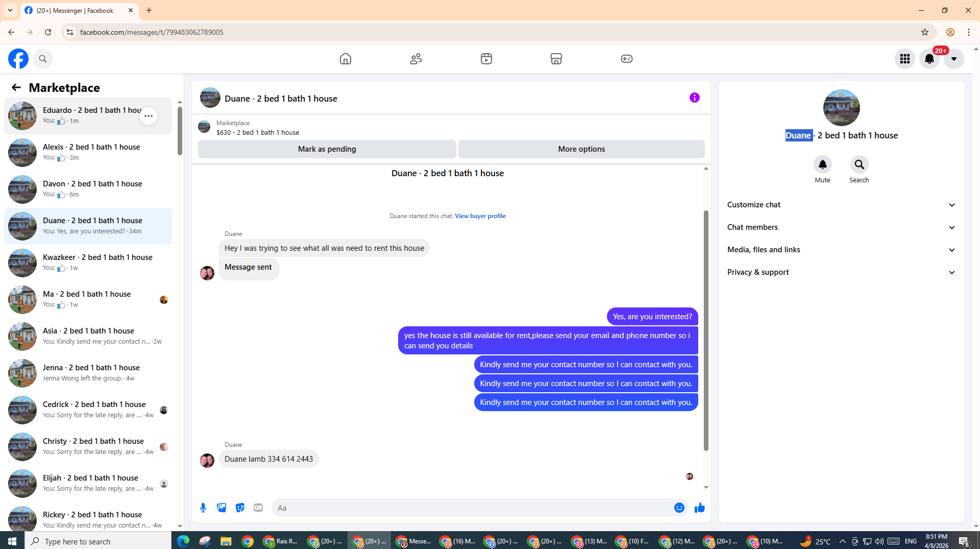Expand Chat members section
Viewport: 980px width, 549px height.
pos(841,227)
